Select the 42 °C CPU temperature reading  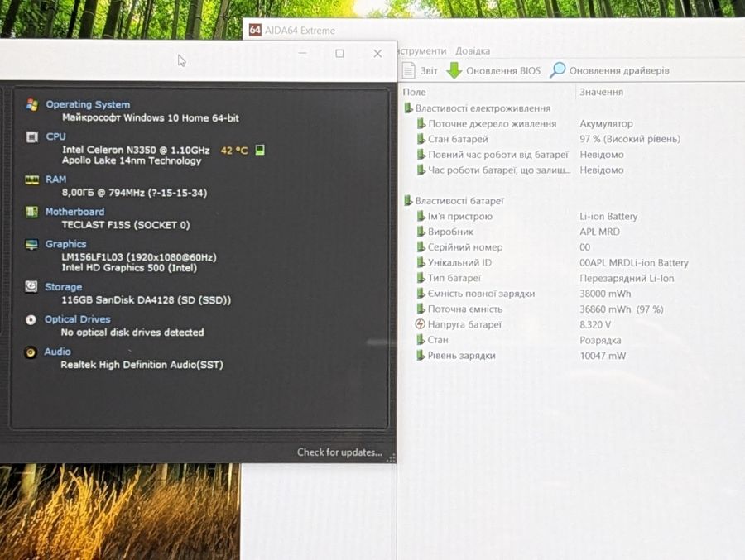pos(234,151)
